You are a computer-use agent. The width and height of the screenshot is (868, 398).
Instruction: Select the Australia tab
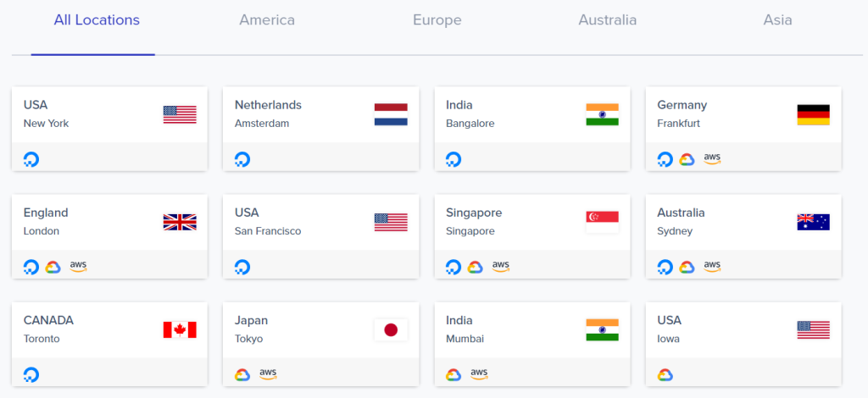(x=607, y=20)
